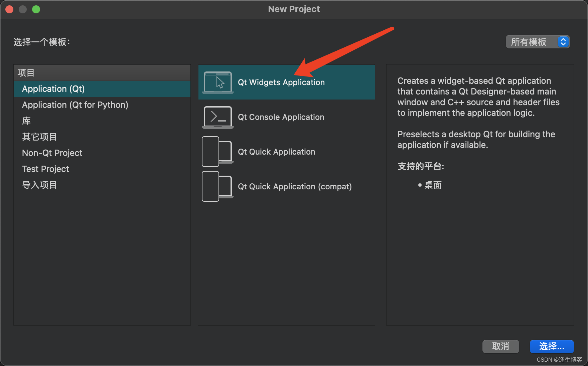588x366 pixels.
Task: Click the stepper arrows on template filter
Action: click(x=564, y=42)
